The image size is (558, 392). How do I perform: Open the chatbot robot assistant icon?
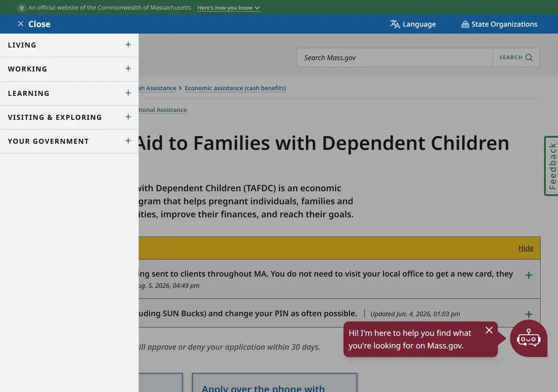529,339
